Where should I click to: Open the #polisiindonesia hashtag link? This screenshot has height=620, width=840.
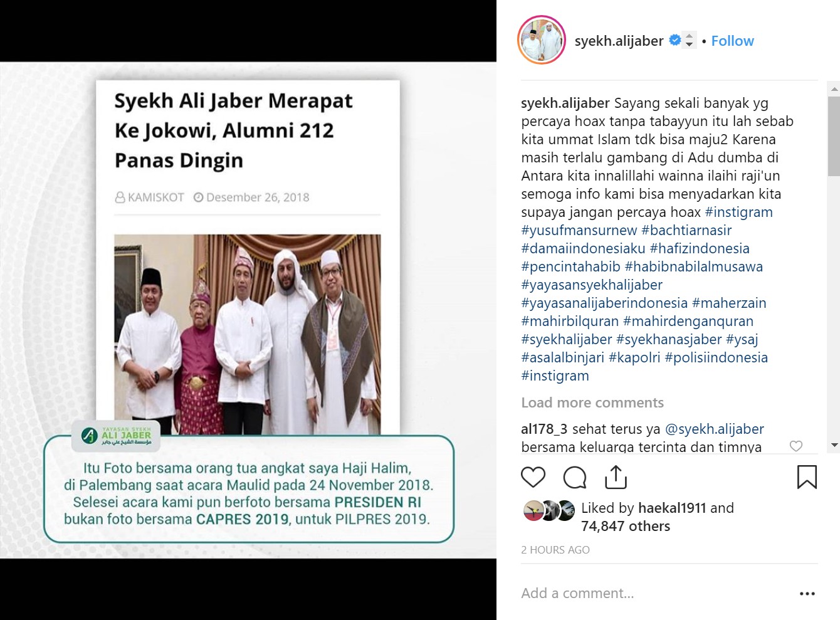[x=716, y=357]
